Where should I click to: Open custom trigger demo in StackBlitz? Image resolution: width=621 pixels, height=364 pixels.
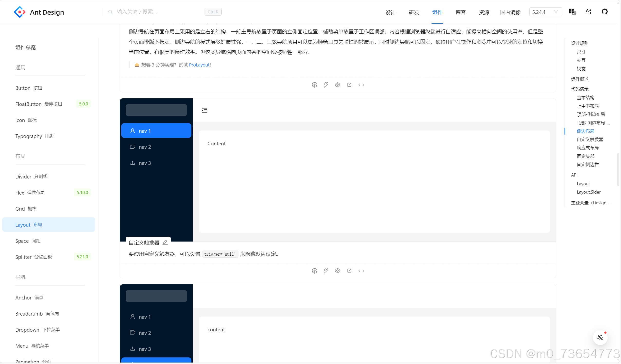point(326,271)
